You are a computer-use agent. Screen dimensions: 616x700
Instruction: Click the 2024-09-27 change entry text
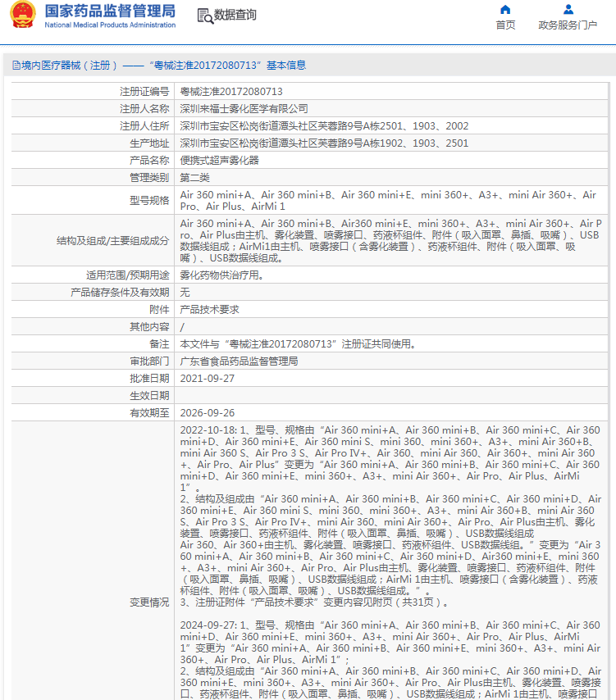point(391,660)
